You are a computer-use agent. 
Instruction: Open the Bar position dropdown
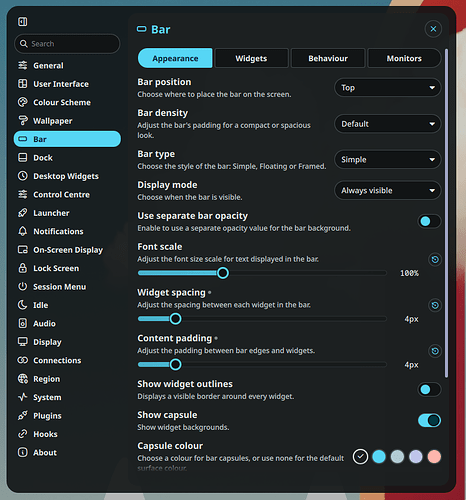click(x=388, y=88)
